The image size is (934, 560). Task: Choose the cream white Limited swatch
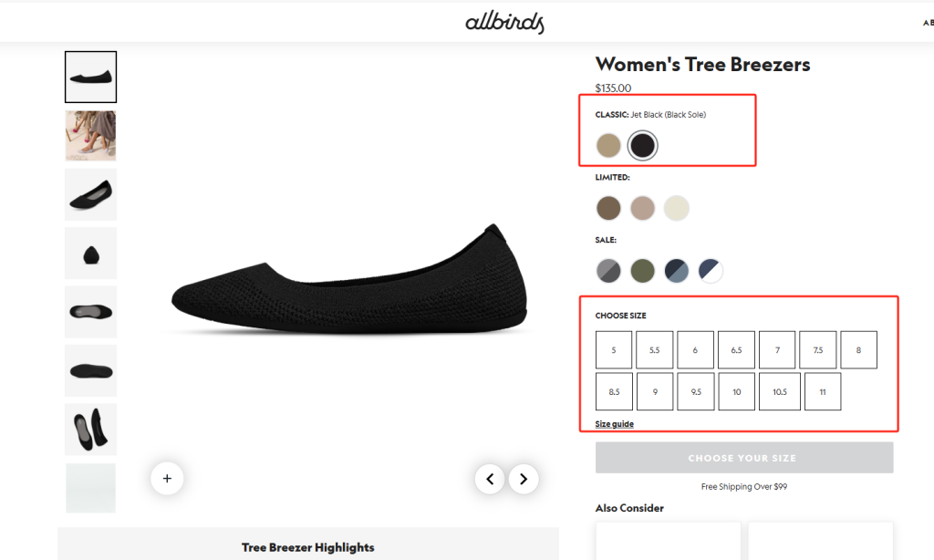pyautogui.click(x=676, y=208)
